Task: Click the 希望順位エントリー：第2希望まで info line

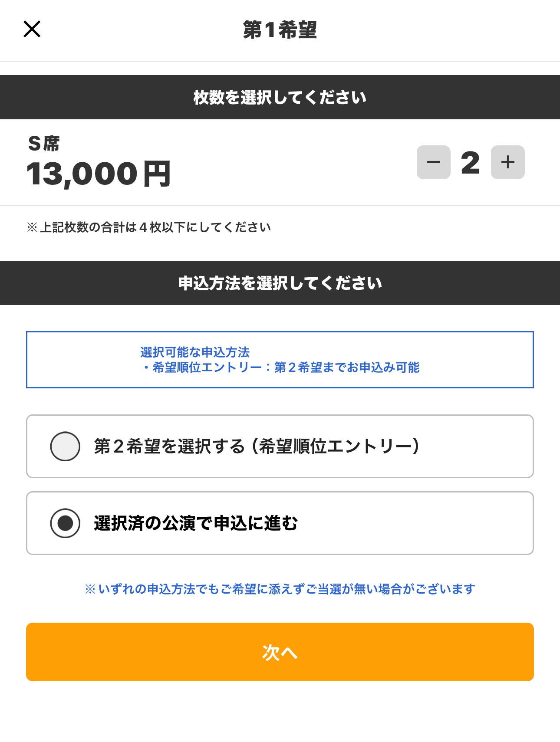Action: 280,368
